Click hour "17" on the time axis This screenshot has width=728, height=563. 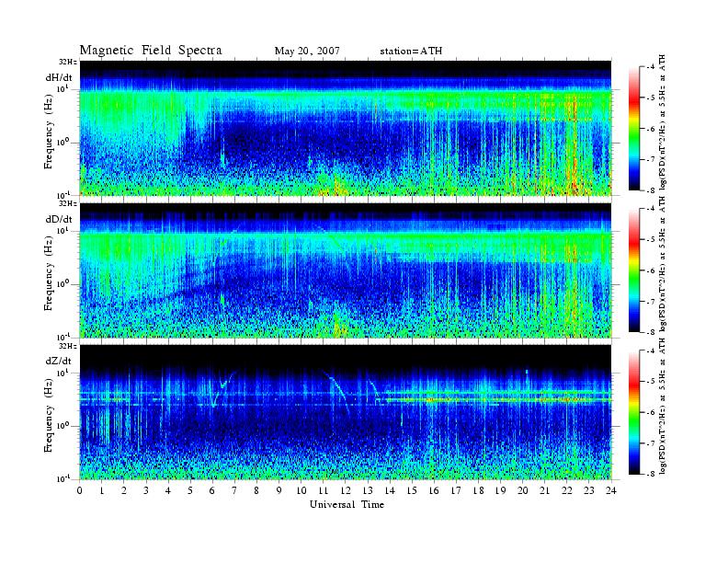[x=457, y=490]
